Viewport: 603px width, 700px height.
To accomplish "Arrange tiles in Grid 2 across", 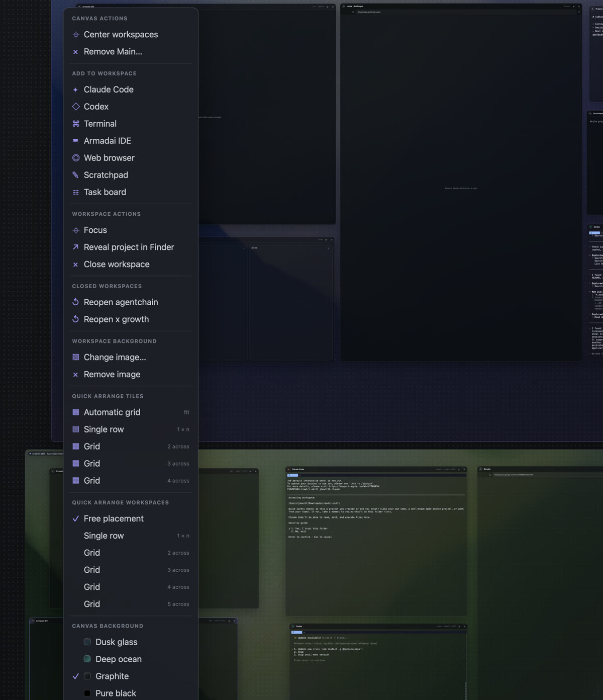I will click(131, 446).
